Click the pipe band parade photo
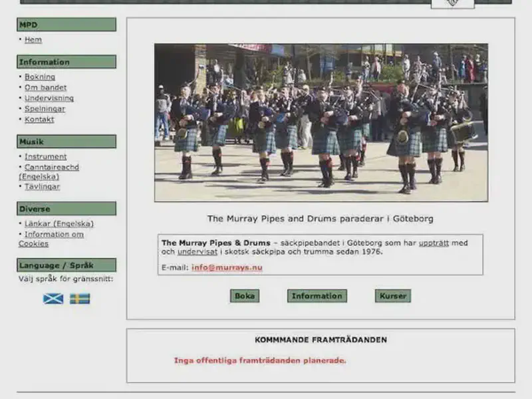Image resolution: width=532 pixels, height=399 pixels. [x=321, y=122]
